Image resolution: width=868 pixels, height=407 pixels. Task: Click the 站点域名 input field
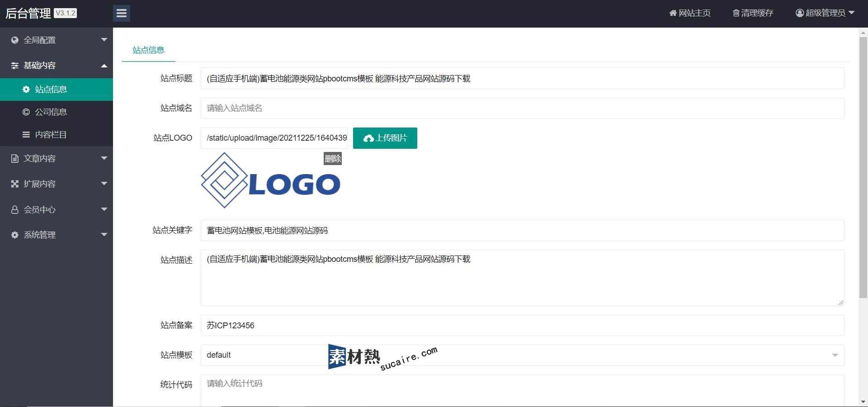(x=522, y=108)
